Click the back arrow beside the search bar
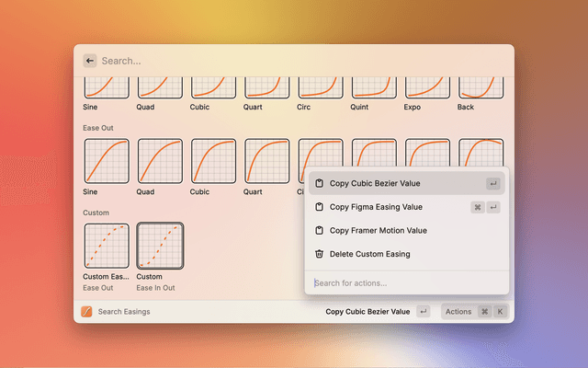 (x=90, y=61)
